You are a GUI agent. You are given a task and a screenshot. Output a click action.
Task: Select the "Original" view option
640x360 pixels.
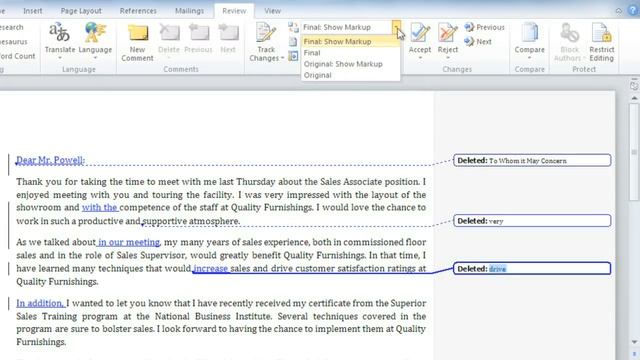click(350, 75)
